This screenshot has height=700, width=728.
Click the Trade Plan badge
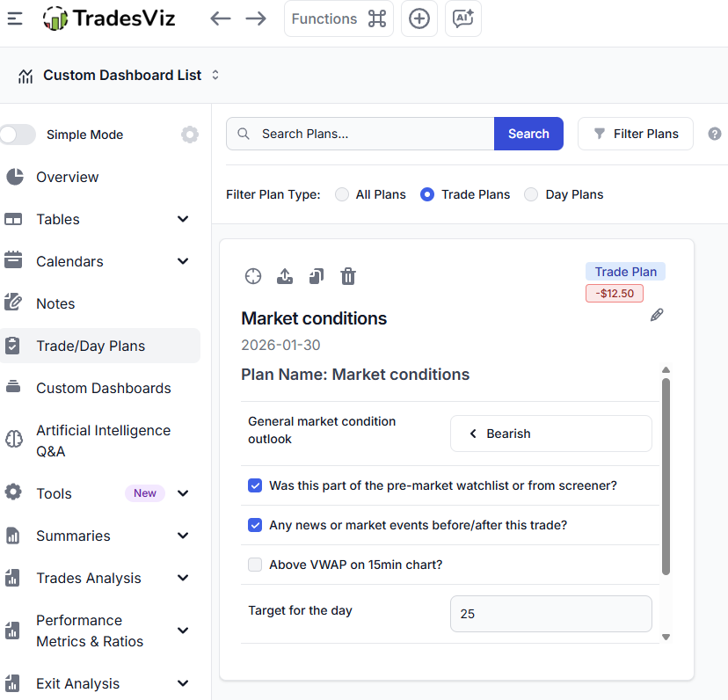(625, 272)
